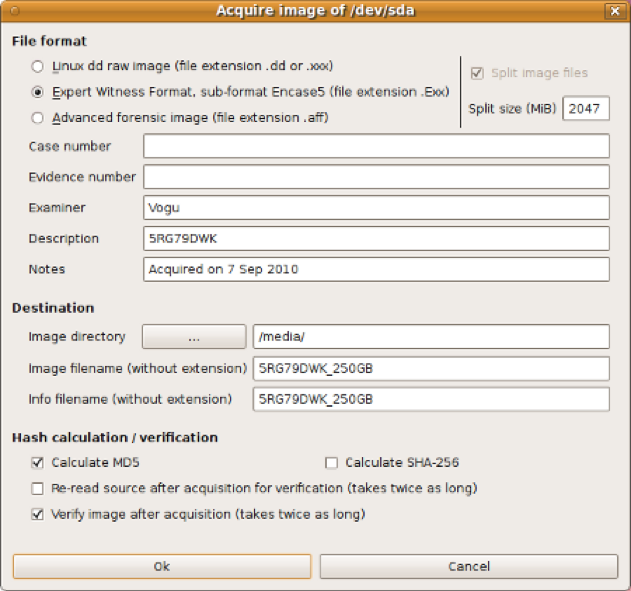The image size is (631, 591).
Task: Focus the Evidence number text box
Action: pyautogui.click(x=376, y=177)
